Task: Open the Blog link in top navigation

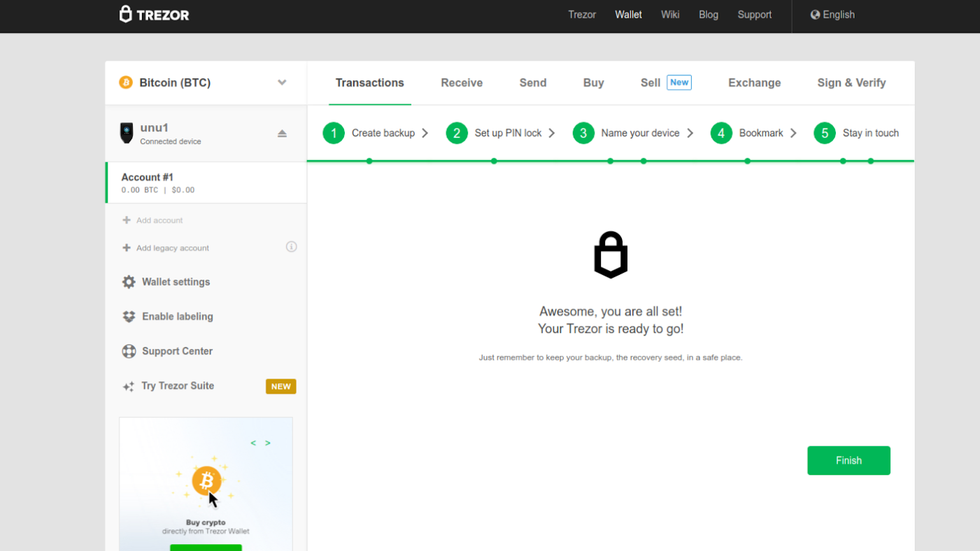Action: [x=708, y=15]
